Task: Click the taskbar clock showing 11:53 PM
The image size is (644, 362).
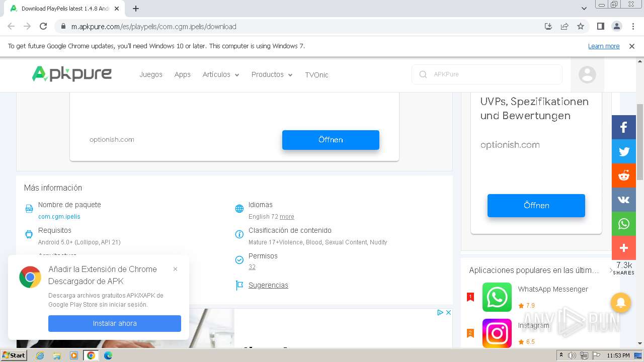Action: (x=618, y=355)
